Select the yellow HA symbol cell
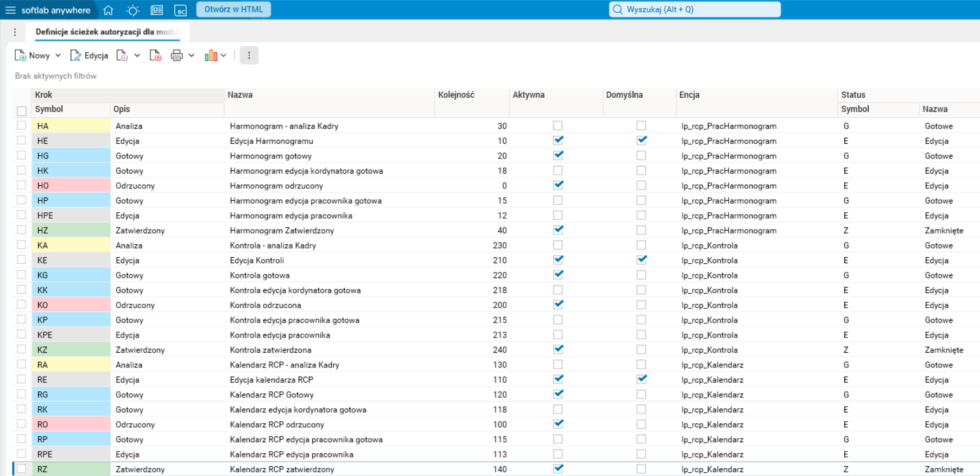 (71, 126)
